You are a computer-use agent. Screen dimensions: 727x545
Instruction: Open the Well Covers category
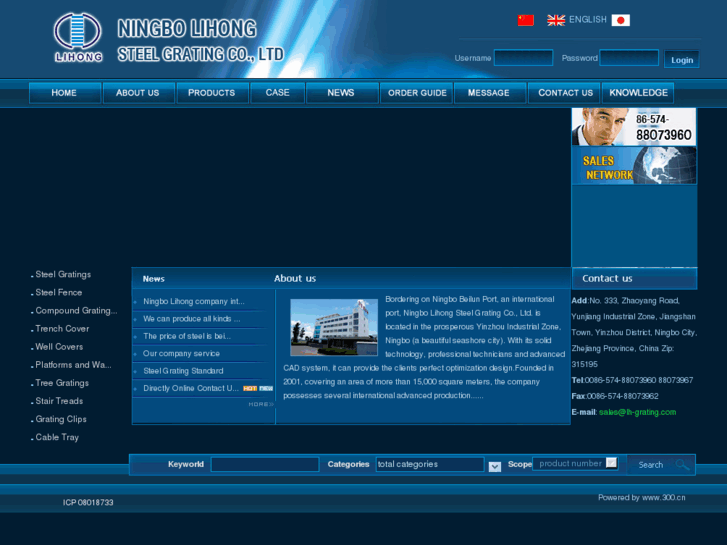tap(59, 347)
